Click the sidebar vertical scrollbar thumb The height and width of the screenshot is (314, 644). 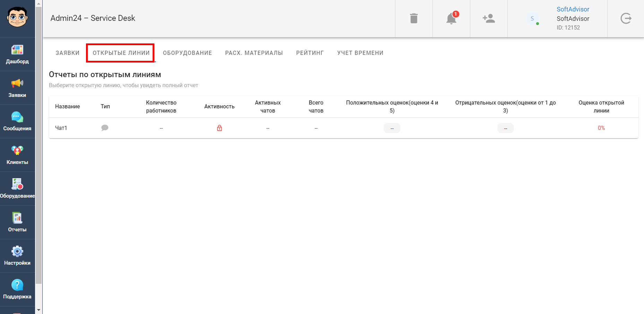(x=38, y=145)
